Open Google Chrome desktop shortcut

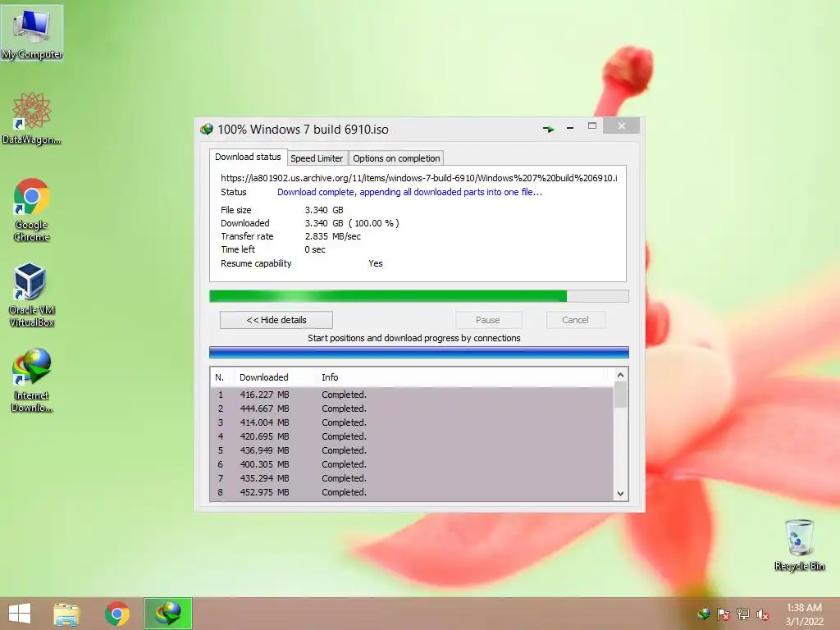32,209
